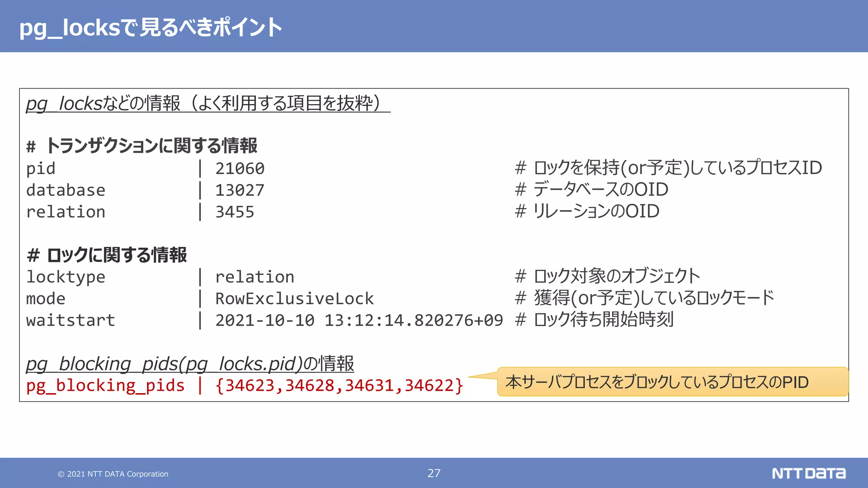The height and width of the screenshot is (488, 868).
Task: Click the comment '# ロック対象のオブジェクト'
Action: 607,276
